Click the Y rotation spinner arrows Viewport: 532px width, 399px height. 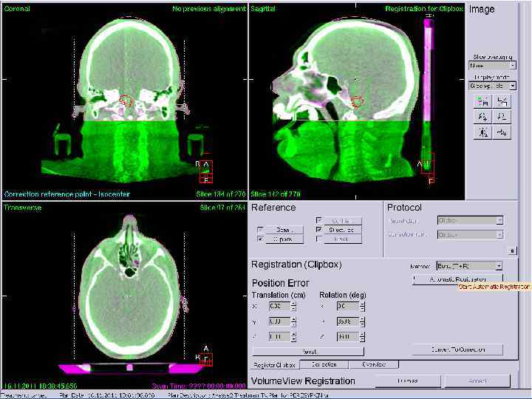point(362,321)
